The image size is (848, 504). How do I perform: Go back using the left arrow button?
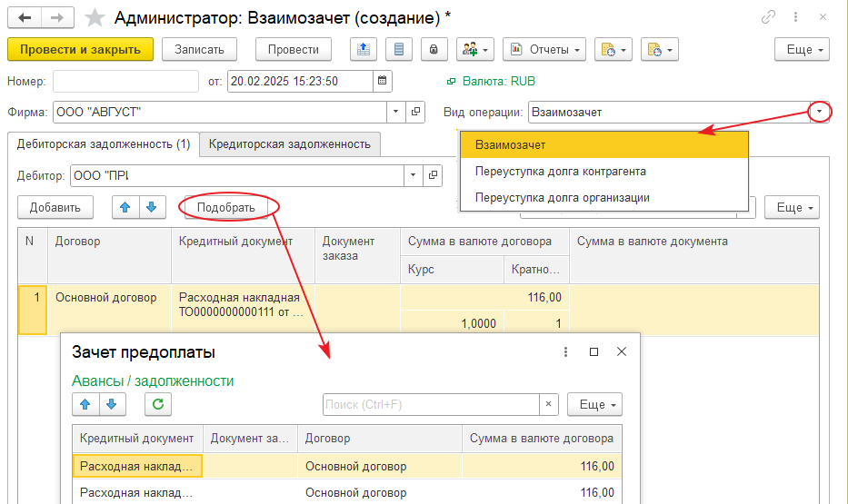pos(25,17)
